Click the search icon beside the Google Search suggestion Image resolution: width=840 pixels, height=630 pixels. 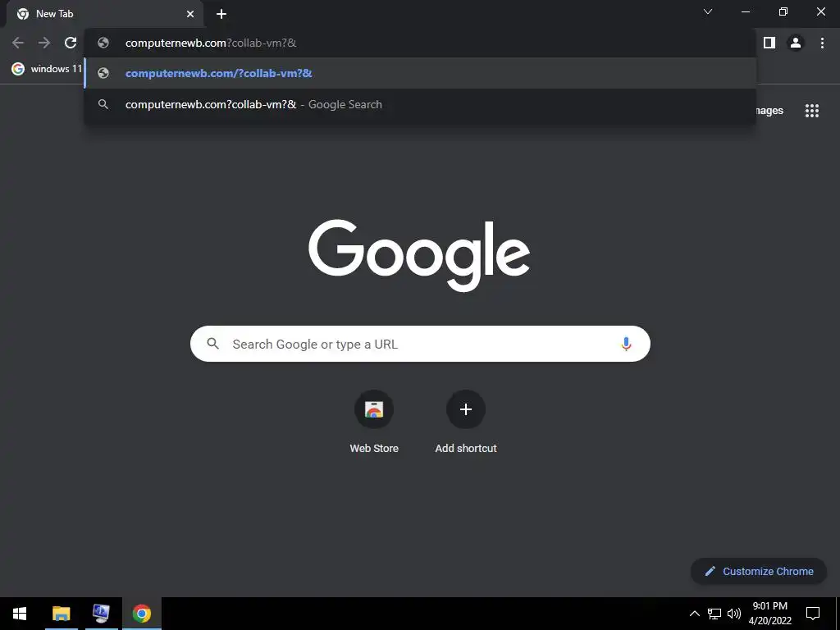103,104
